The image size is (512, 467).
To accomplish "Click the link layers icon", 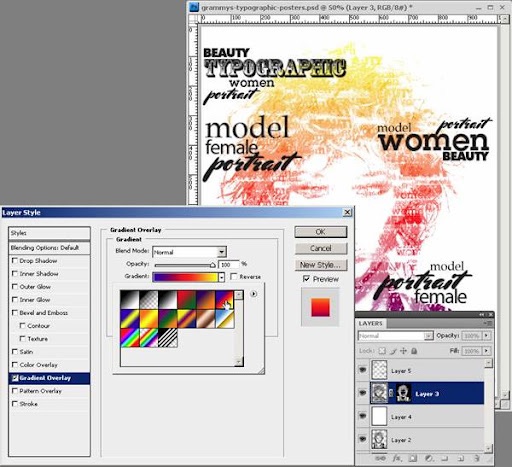I will (x=380, y=459).
